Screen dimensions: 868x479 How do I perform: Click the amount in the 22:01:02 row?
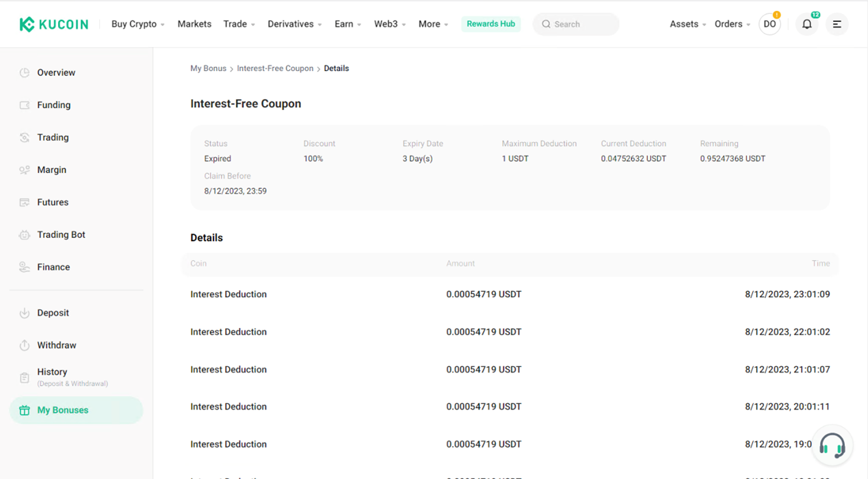pyautogui.click(x=484, y=332)
